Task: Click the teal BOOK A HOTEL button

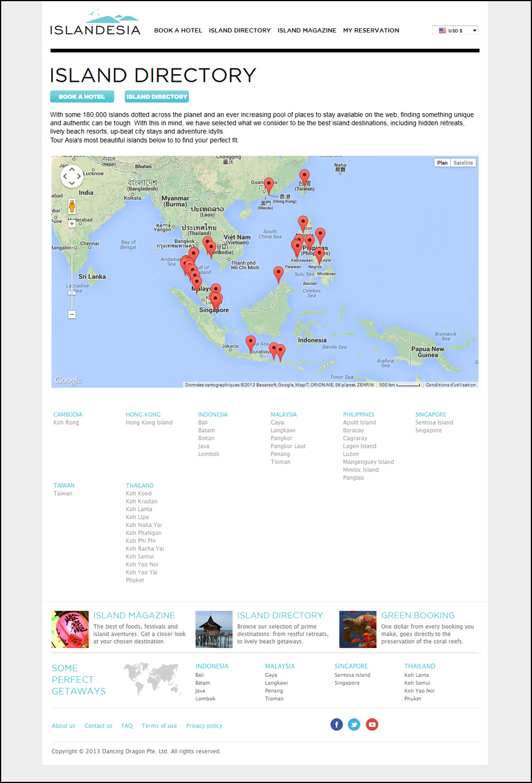Action: pos(82,97)
